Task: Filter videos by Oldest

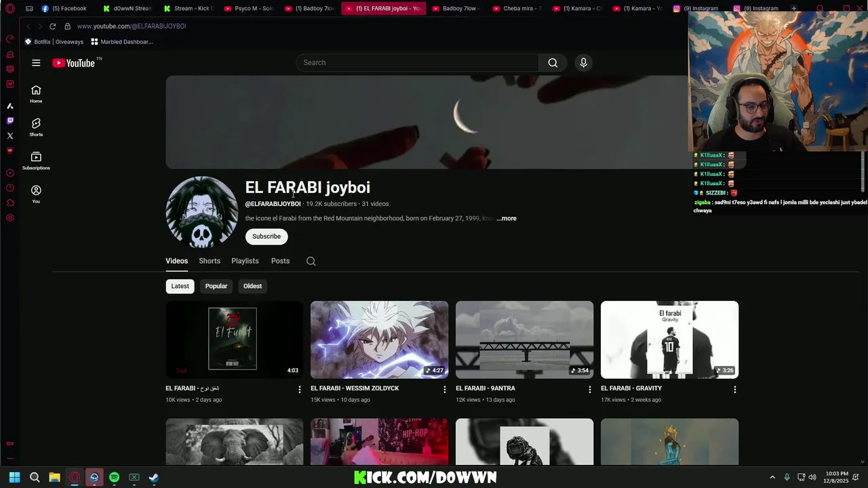Action: [252, 286]
